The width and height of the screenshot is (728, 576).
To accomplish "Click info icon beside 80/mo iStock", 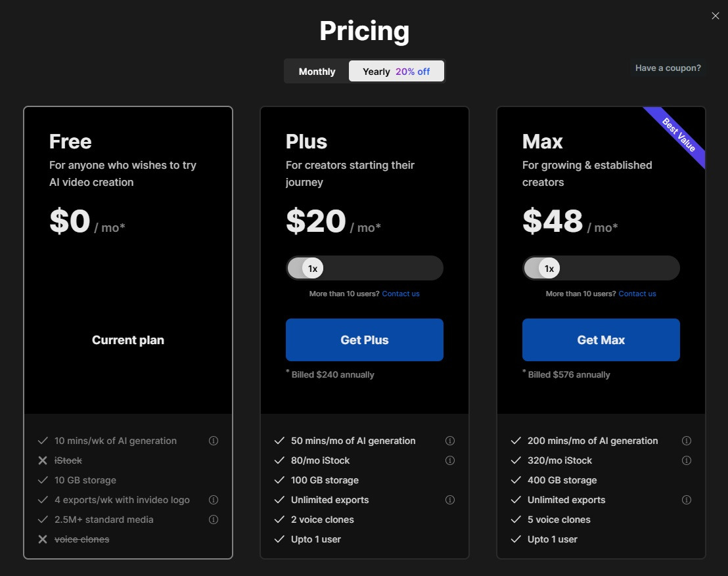I will click(450, 460).
